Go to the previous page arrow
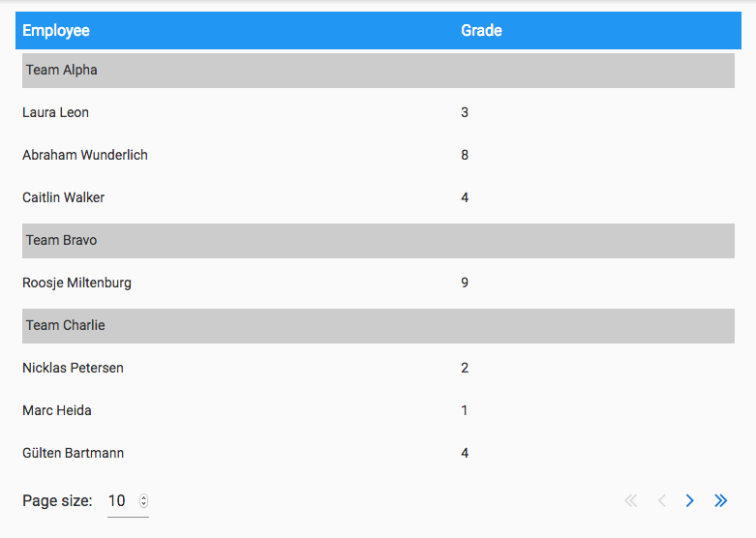Screen dimensions: 756x538 [x=662, y=500]
